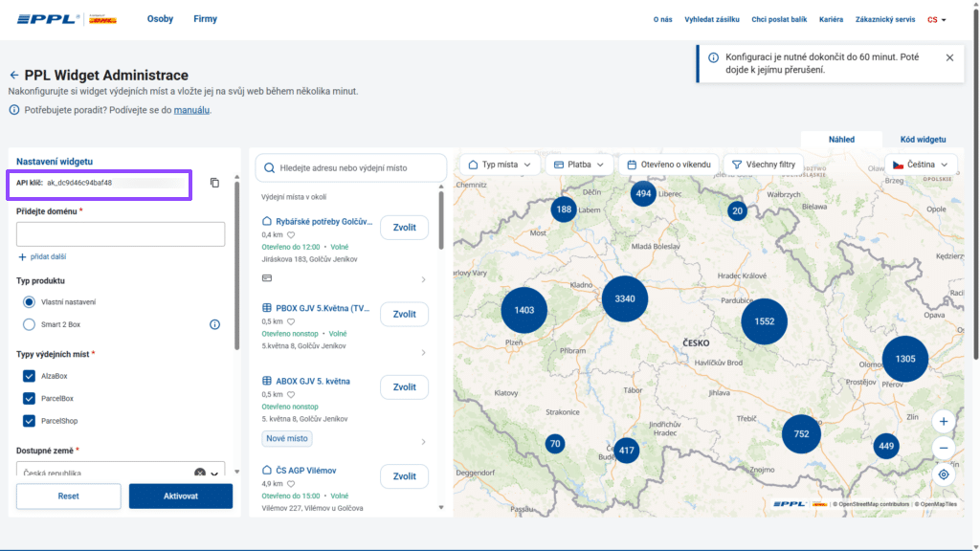This screenshot has width=980, height=551.
Task: Zoom in the map with plus icon
Action: [943, 422]
